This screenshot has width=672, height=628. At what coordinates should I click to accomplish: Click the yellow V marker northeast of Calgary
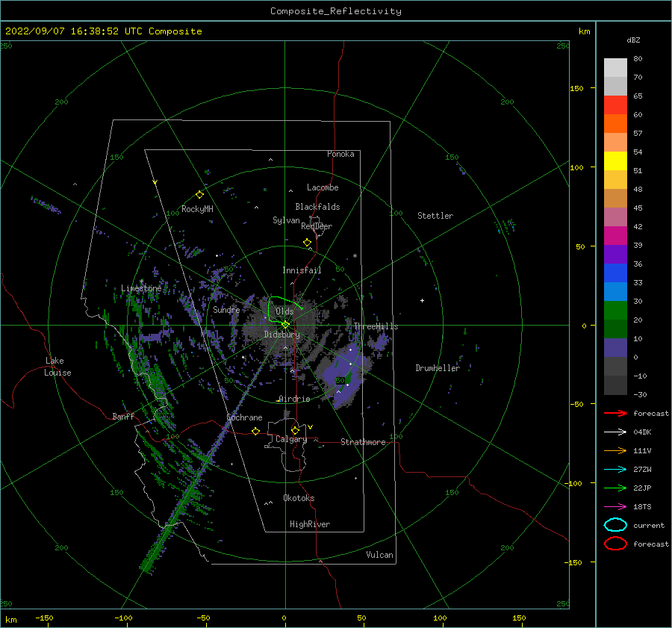(x=310, y=427)
